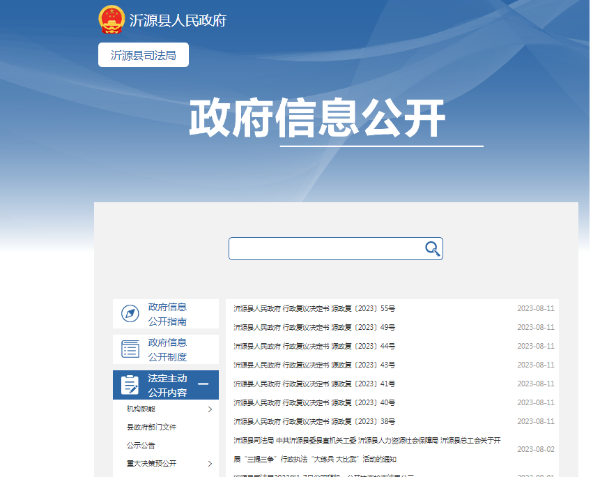Open the decision document 源政复〔2023〕43号
600x477 pixels.
tap(315, 365)
